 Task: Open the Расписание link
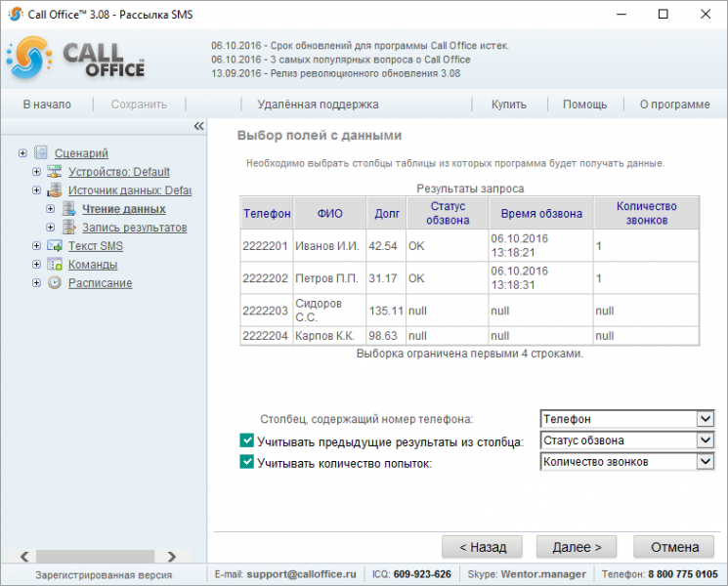101,283
